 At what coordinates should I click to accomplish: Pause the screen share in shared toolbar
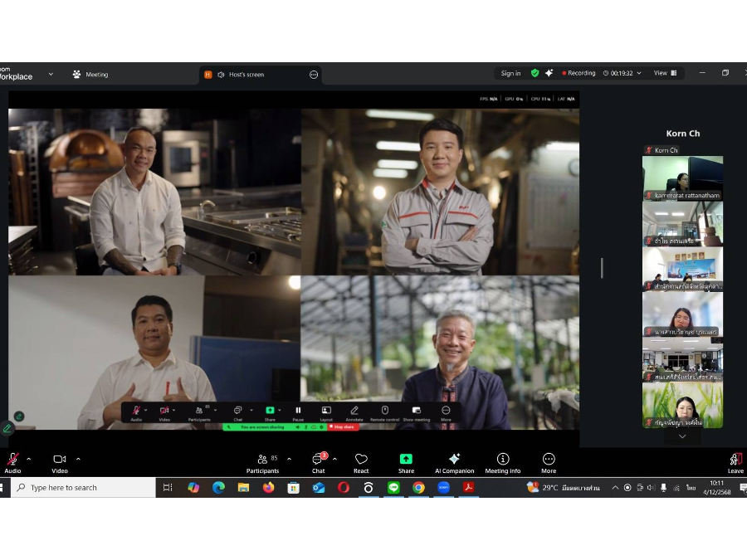pyautogui.click(x=298, y=412)
